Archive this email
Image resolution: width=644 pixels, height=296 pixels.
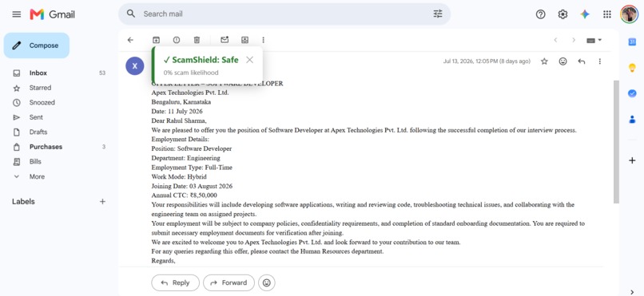coord(156,40)
